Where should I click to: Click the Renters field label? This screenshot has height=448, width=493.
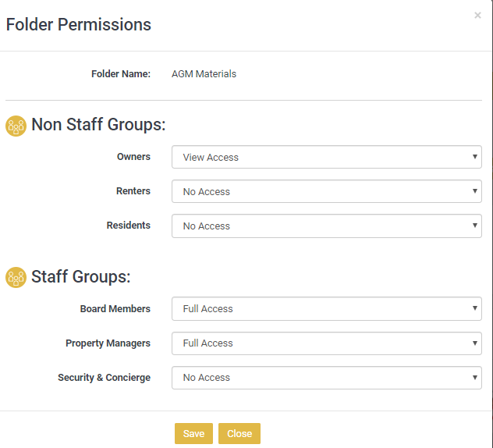pyautogui.click(x=133, y=191)
